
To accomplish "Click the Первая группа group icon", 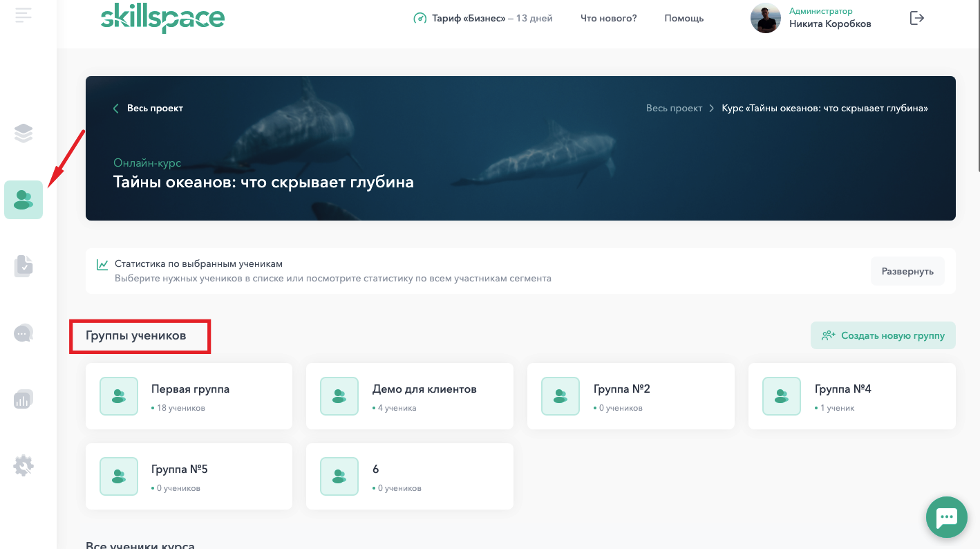I will coord(119,396).
